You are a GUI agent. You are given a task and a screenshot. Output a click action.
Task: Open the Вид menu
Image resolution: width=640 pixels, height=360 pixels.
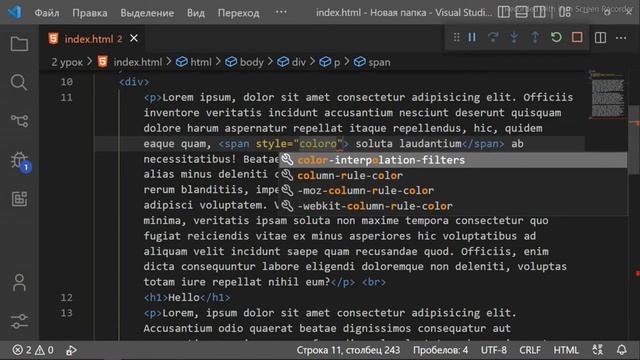pos(196,13)
